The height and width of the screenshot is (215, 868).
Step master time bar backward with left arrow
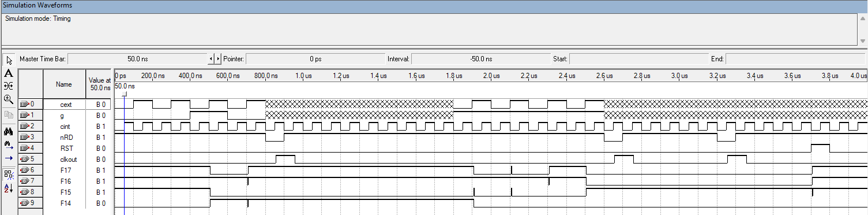(211, 59)
